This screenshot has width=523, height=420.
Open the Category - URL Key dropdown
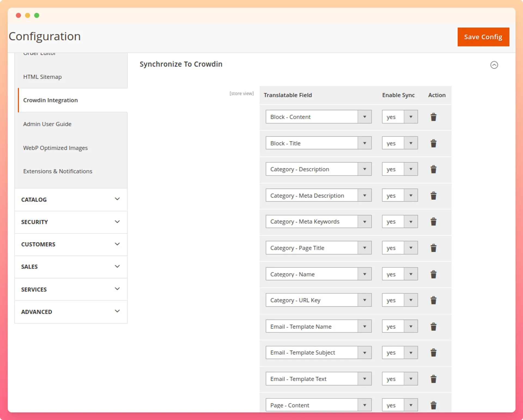pos(318,300)
